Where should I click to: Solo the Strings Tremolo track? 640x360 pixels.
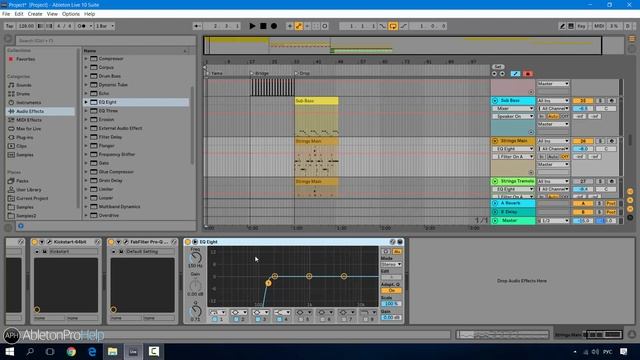[600, 181]
